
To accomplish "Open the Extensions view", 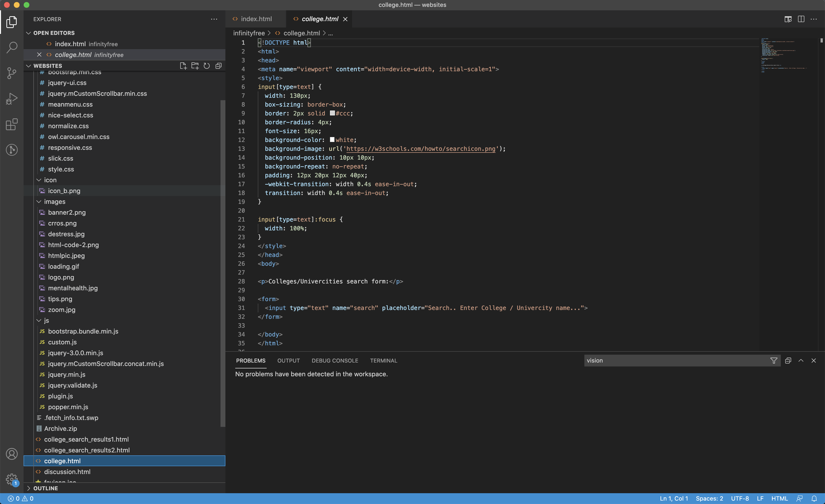I will (12, 125).
